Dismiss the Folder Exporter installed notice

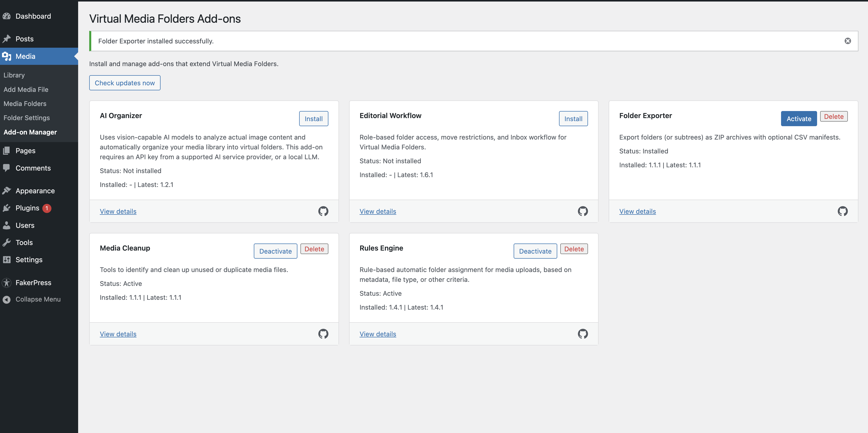847,41
